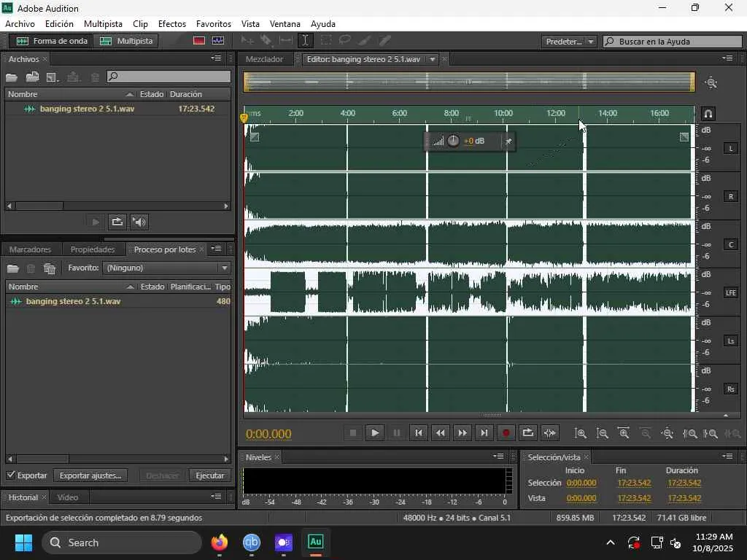Click the Ejecutar button
The image size is (747, 560).
[209, 475]
